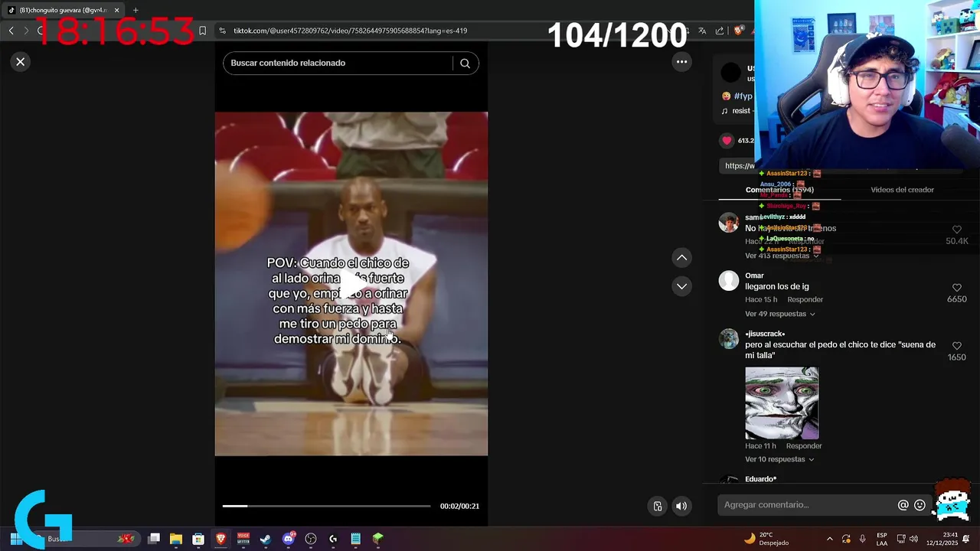Open Microsoft Store from the taskbar
Screen dimensions: 980x551
tap(198, 539)
